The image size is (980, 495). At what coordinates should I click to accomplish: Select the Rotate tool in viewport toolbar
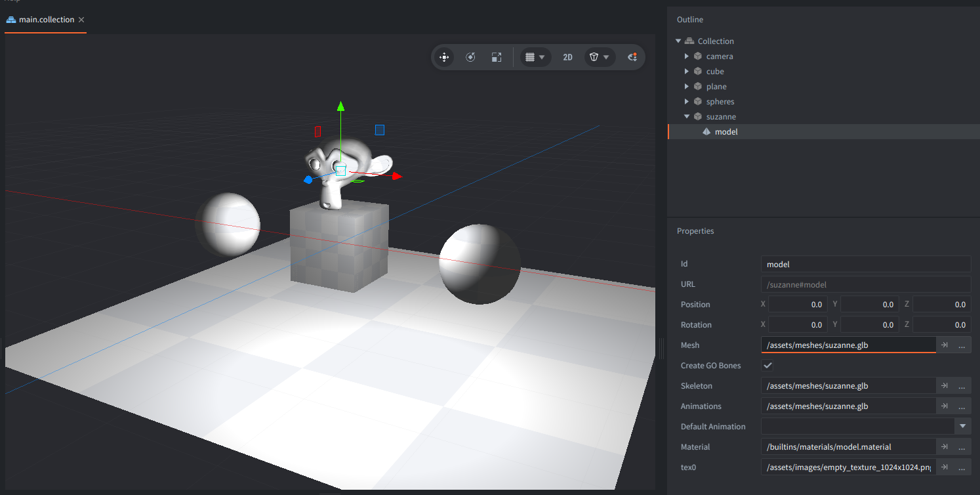470,57
